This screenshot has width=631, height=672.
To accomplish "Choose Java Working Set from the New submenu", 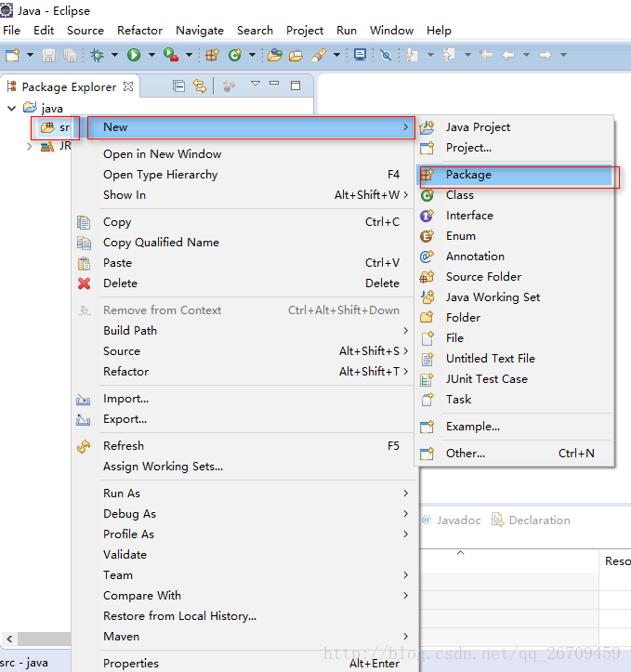I will [x=514, y=297].
